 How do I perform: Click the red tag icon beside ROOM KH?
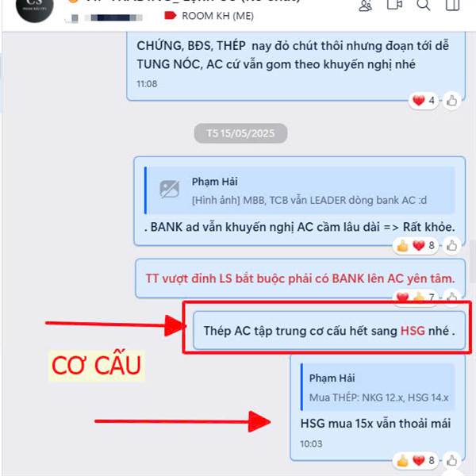[x=170, y=15]
